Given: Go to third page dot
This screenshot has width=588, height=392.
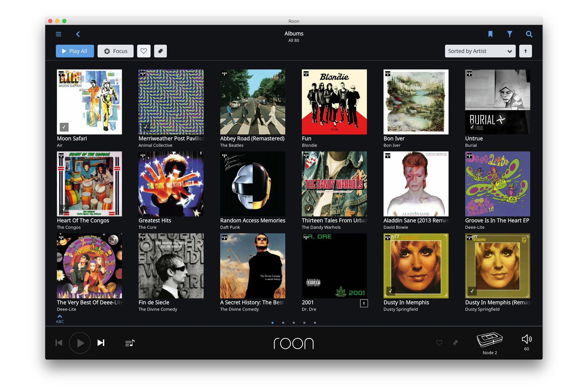Looking at the screenshot, I should pos(294,323).
